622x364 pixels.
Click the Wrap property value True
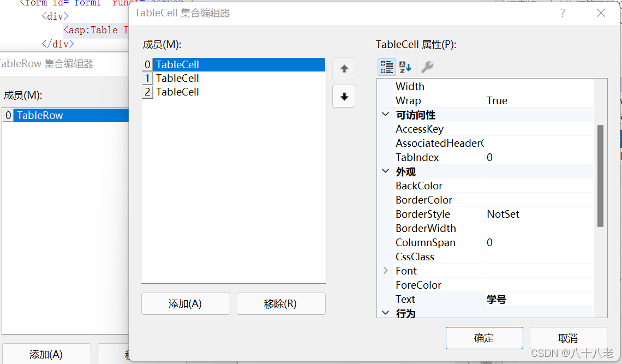(x=539, y=100)
